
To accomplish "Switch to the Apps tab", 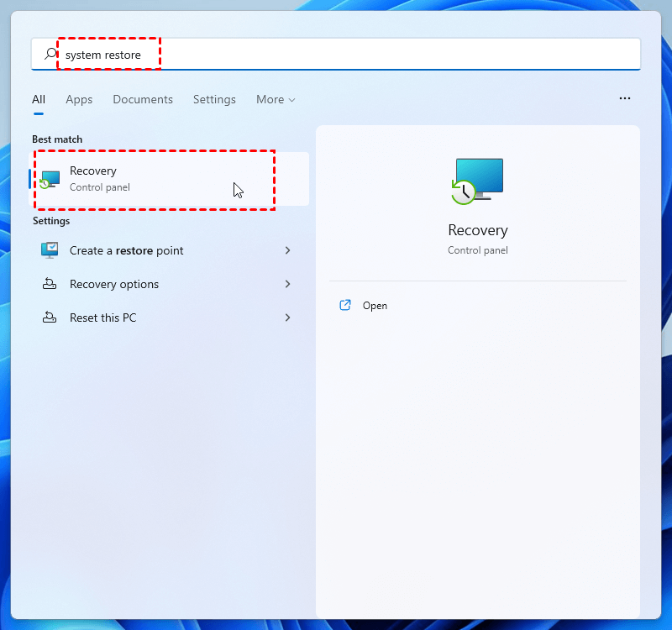I will (79, 99).
